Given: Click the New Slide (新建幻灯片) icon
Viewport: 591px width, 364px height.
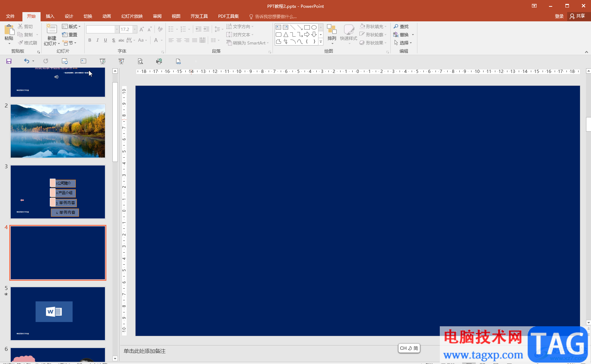Looking at the screenshot, I should coord(52,29).
